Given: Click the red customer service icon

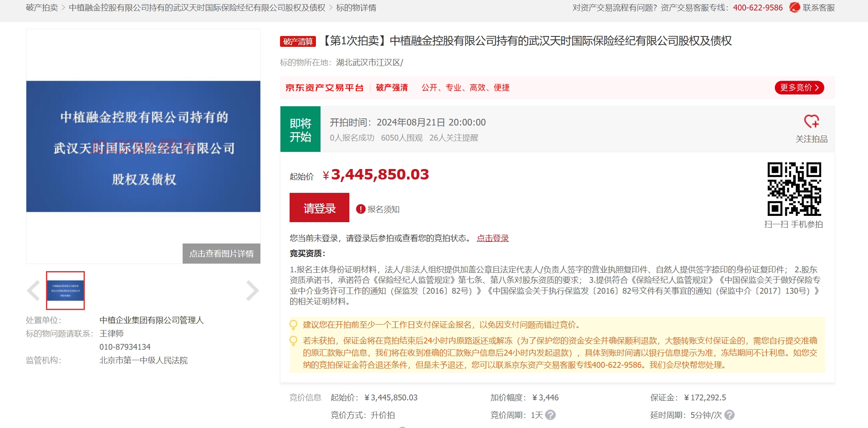Looking at the screenshot, I should [x=794, y=8].
